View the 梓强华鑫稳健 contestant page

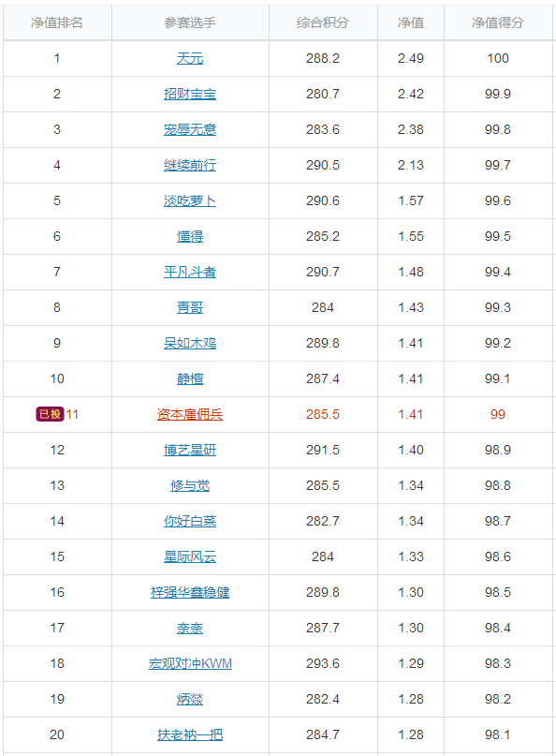click(x=190, y=593)
